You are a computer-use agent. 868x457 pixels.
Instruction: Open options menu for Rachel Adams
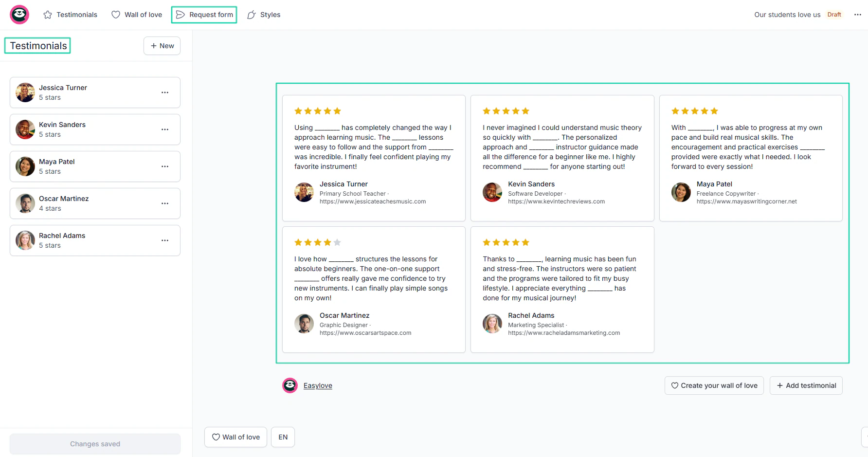165,240
